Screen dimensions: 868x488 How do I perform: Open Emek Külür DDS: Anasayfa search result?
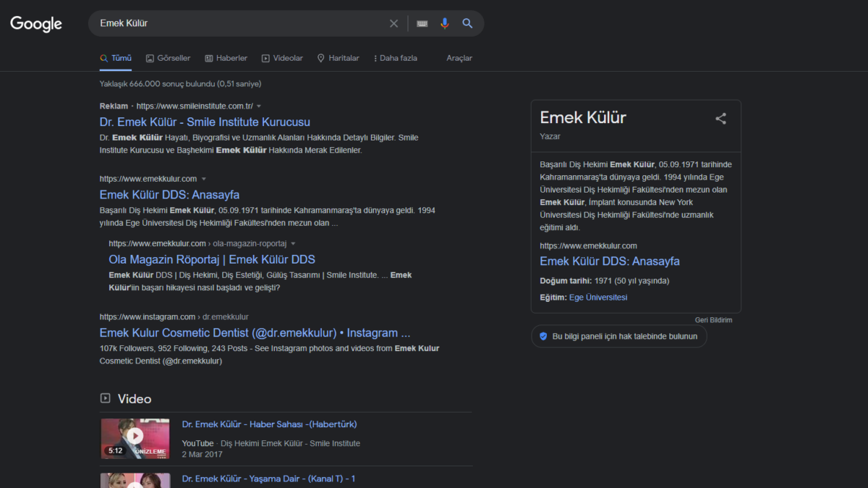pos(169,195)
